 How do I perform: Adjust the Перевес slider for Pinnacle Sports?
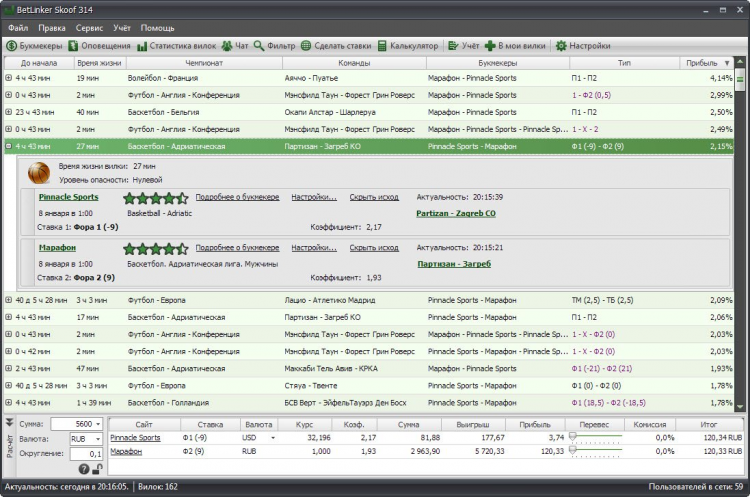point(573,436)
